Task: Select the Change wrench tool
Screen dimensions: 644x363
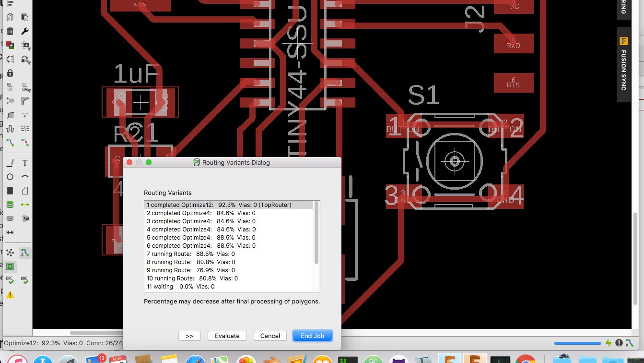Action: click(x=25, y=31)
